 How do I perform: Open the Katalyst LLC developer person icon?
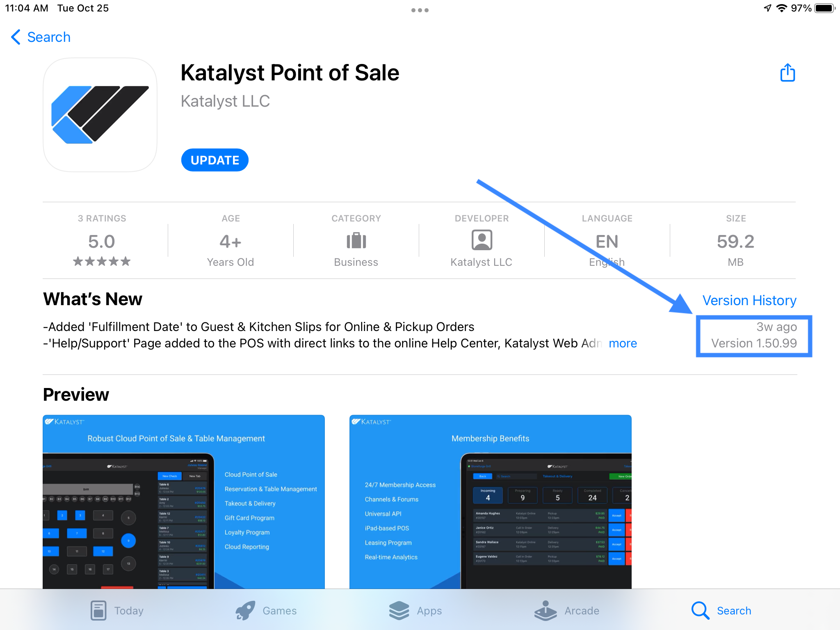tap(482, 240)
